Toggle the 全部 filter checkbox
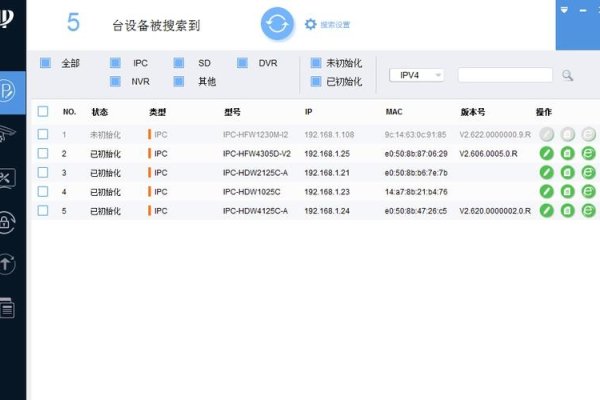Screen dimensions: 600x400 pos(45,63)
